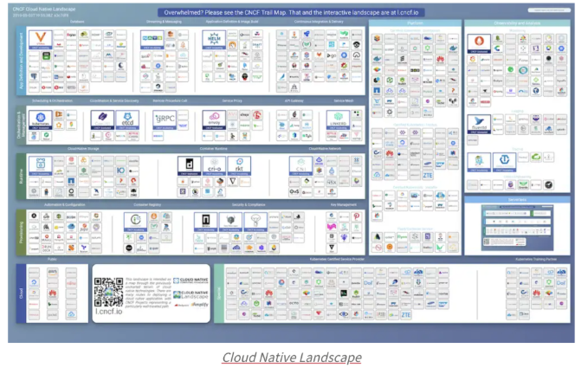Open the Serverless landscape thumbnail
588x374 pixels.
point(517,228)
